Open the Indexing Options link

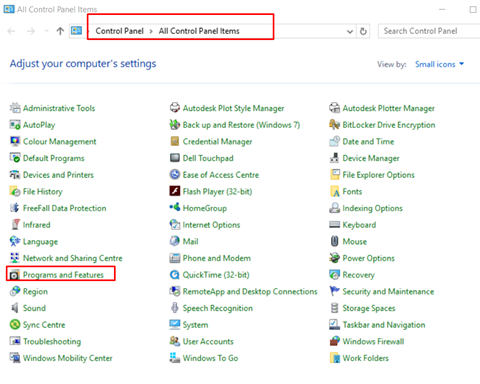[373, 208]
